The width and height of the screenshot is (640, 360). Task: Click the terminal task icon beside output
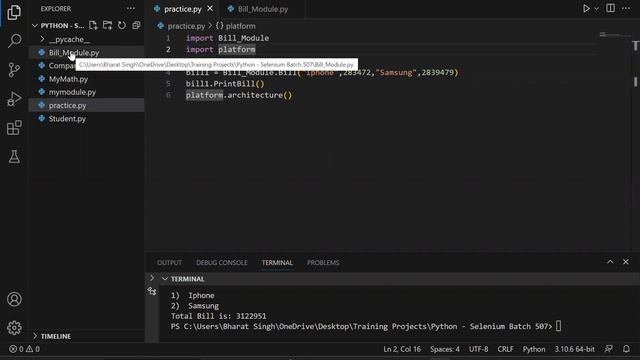152,291
